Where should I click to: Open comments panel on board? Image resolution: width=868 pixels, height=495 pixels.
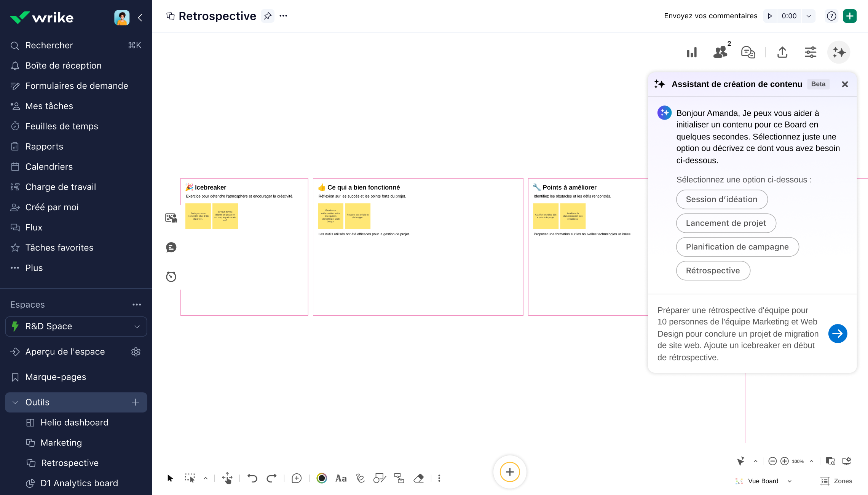point(748,52)
